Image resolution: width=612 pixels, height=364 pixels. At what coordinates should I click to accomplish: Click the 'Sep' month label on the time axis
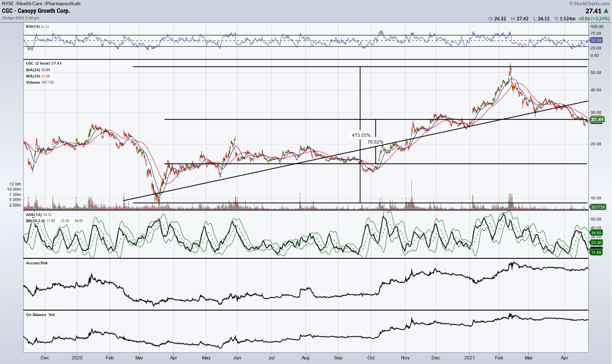click(338, 358)
